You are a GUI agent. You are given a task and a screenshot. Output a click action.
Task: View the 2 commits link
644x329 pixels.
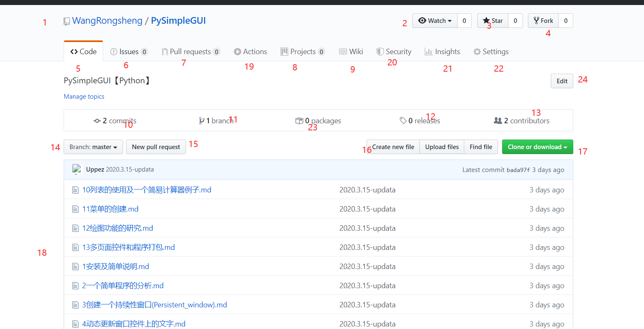click(115, 121)
